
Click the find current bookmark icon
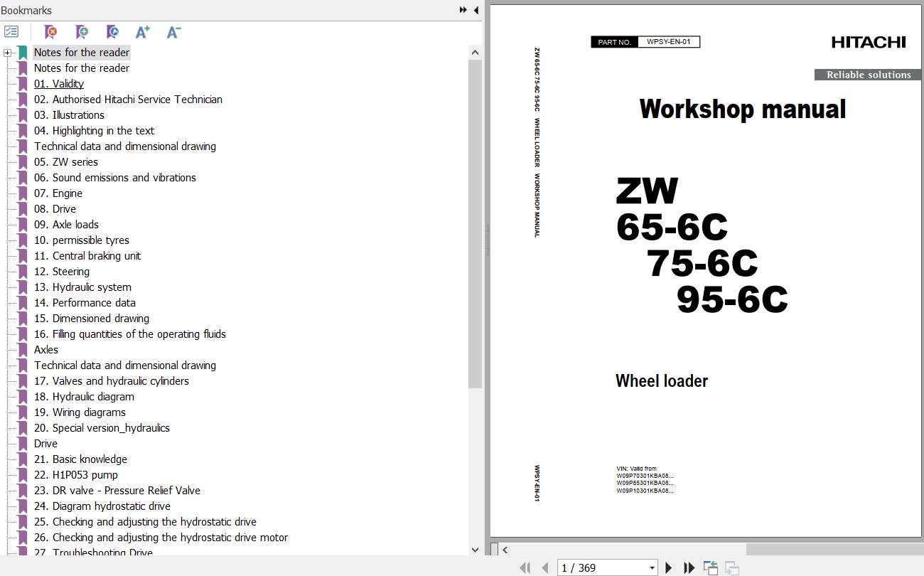(x=112, y=32)
